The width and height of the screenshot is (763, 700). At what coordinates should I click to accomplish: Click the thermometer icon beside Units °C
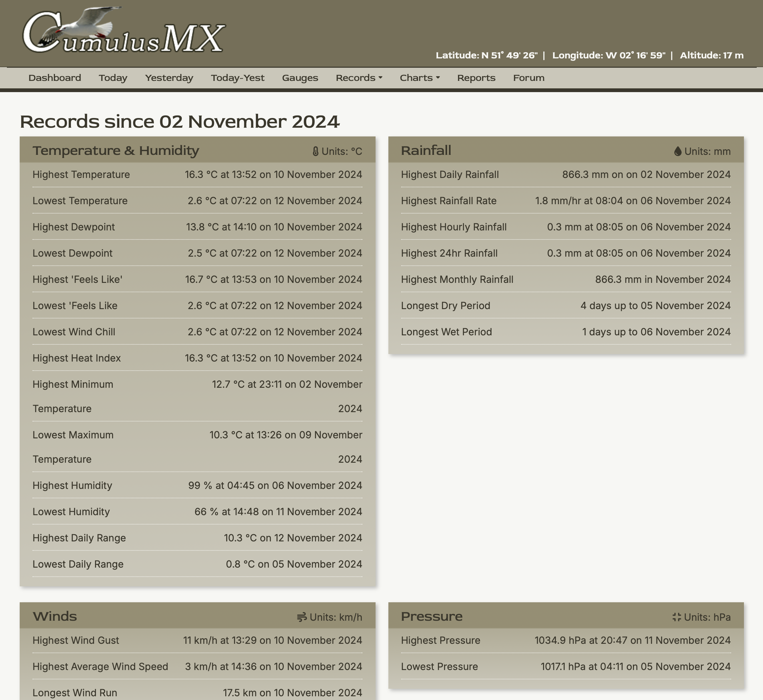(x=315, y=151)
